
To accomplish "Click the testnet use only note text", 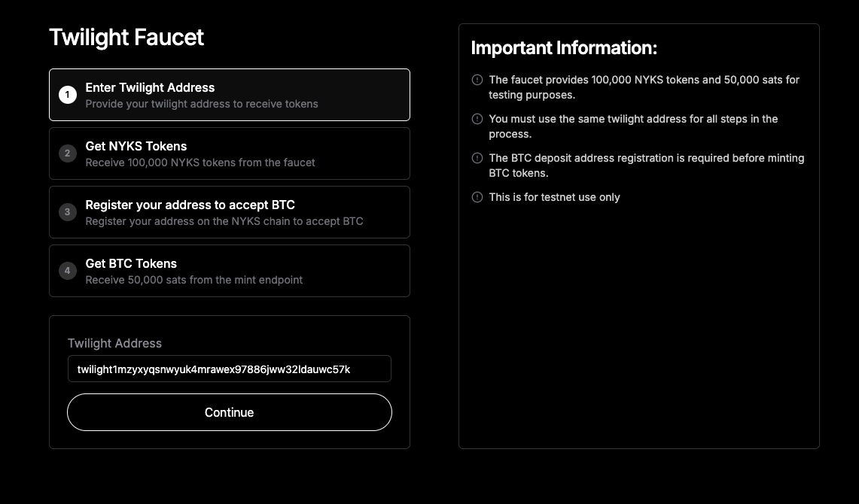I will [554, 197].
